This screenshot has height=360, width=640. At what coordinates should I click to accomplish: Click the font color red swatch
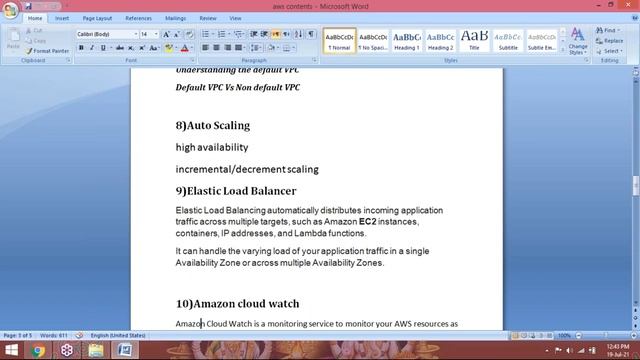coord(184,48)
